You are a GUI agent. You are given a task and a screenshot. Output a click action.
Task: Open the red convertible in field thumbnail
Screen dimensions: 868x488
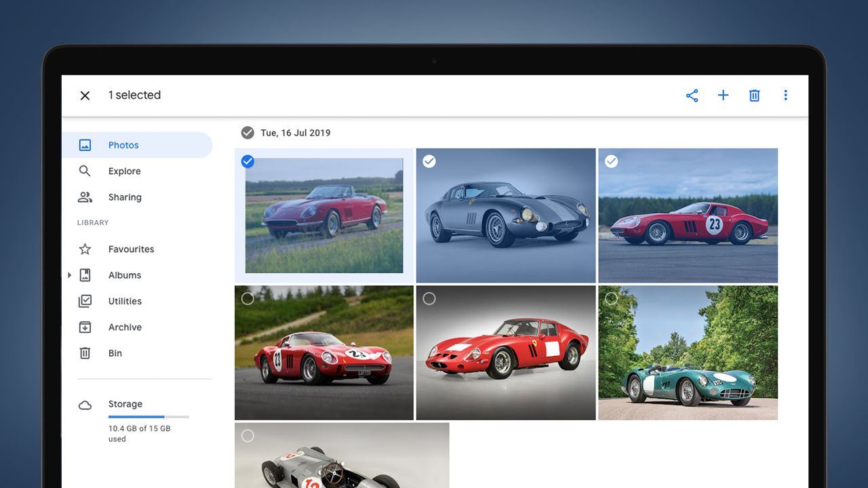point(324,216)
